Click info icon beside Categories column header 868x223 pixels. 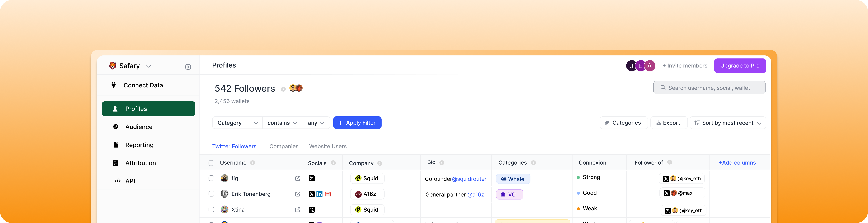click(x=533, y=163)
